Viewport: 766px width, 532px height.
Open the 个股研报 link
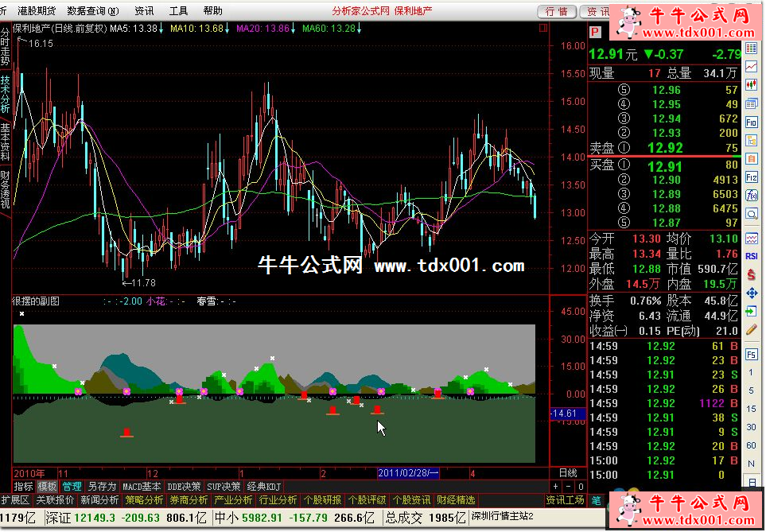(x=322, y=500)
